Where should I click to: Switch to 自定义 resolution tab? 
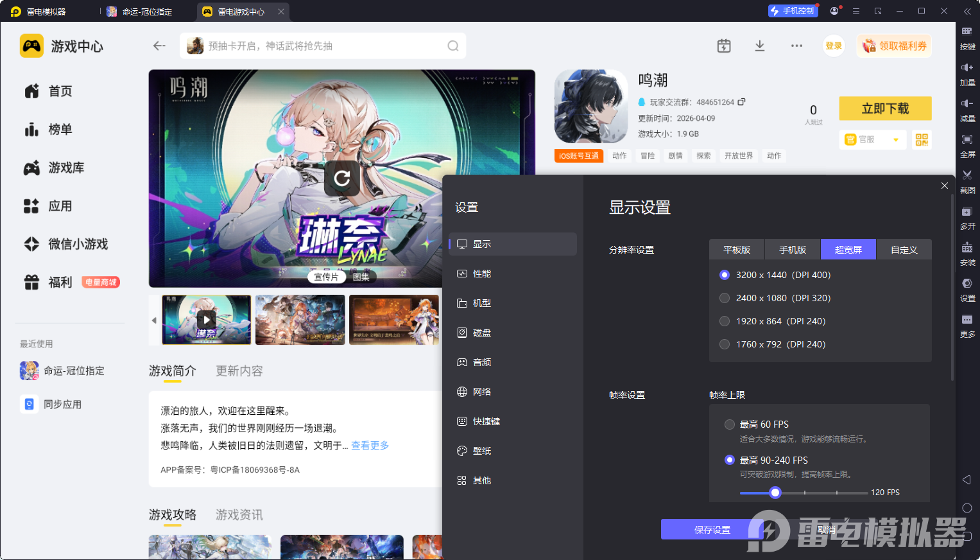click(904, 249)
